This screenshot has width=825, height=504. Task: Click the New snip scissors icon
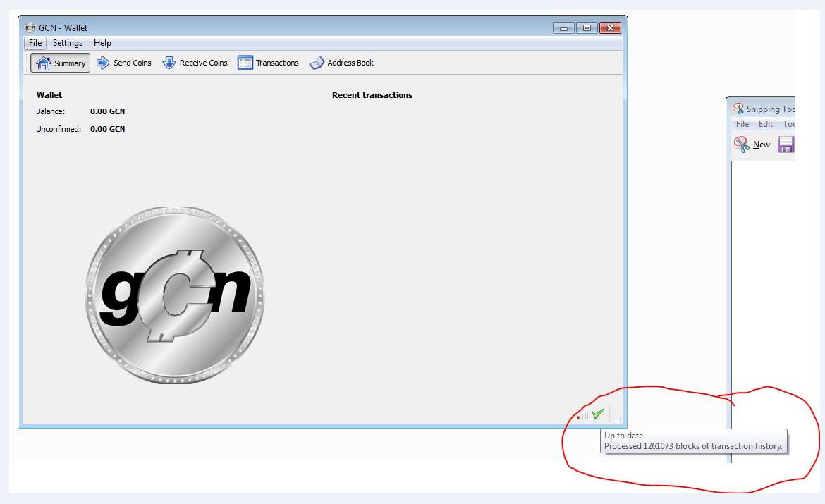pyautogui.click(x=741, y=144)
